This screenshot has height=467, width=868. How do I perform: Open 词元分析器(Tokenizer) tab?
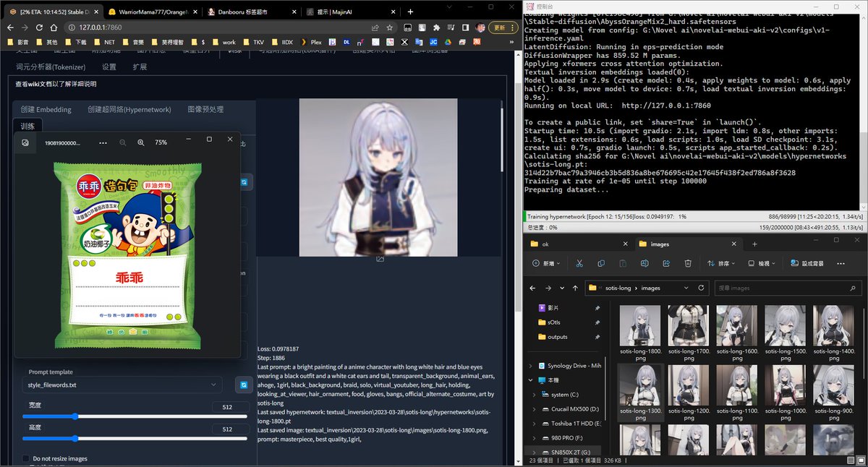coord(50,67)
